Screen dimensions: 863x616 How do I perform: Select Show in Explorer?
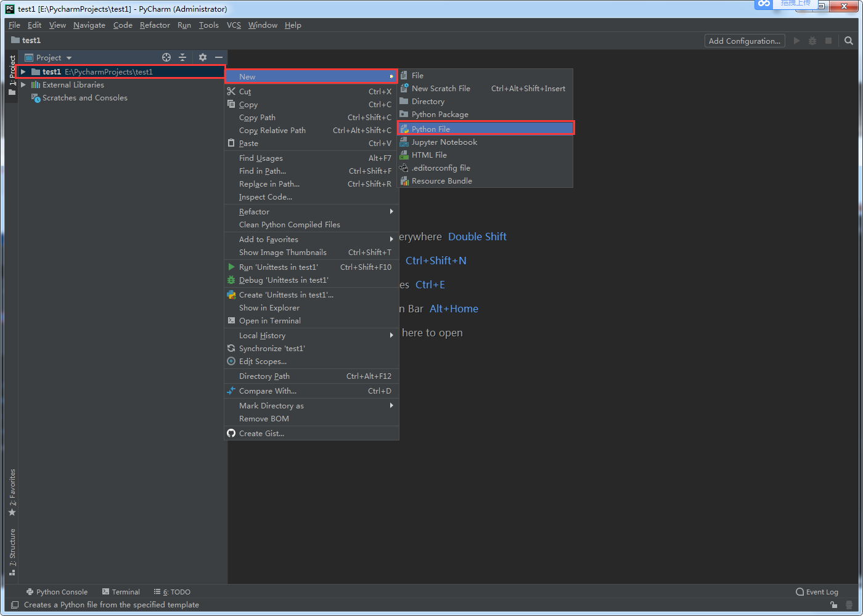[x=312, y=307]
